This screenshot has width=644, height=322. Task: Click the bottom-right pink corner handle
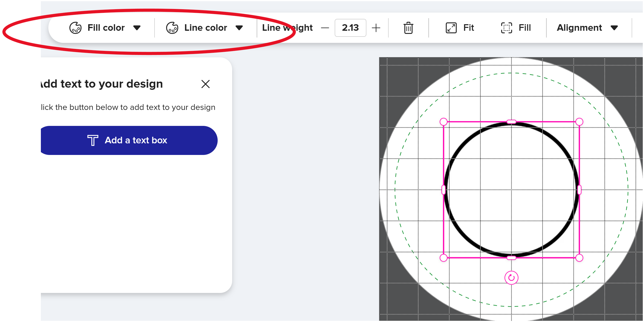pyautogui.click(x=579, y=258)
